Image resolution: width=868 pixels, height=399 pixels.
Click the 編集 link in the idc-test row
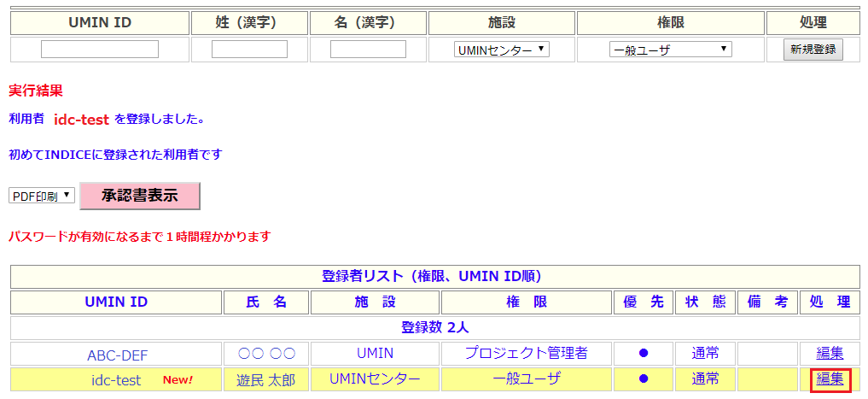tap(830, 379)
